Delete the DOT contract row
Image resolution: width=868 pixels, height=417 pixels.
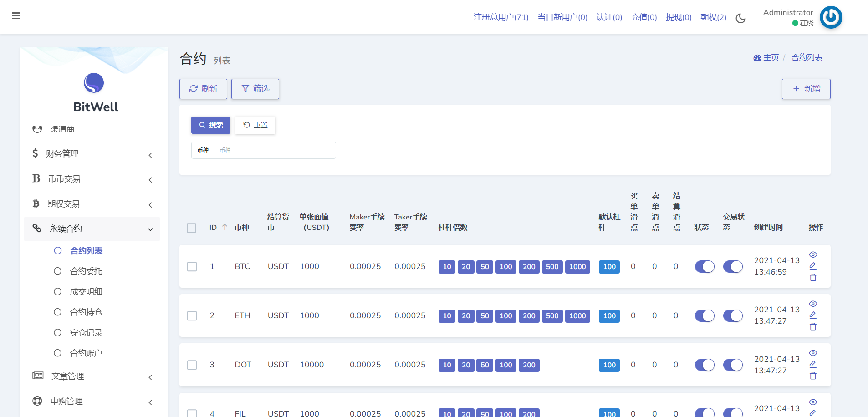(813, 376)
